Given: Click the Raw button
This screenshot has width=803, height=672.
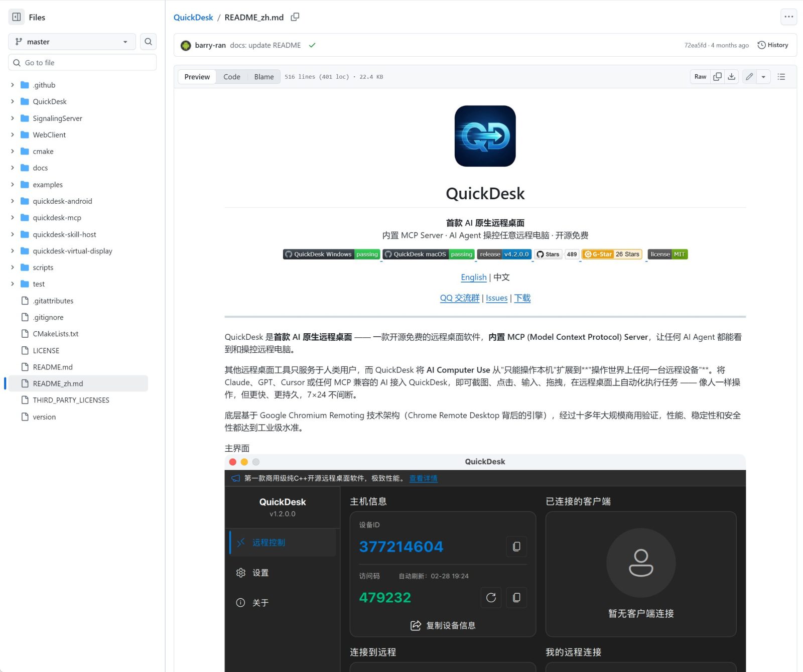Looking at the screenshot, I should [x=700, y=77].
